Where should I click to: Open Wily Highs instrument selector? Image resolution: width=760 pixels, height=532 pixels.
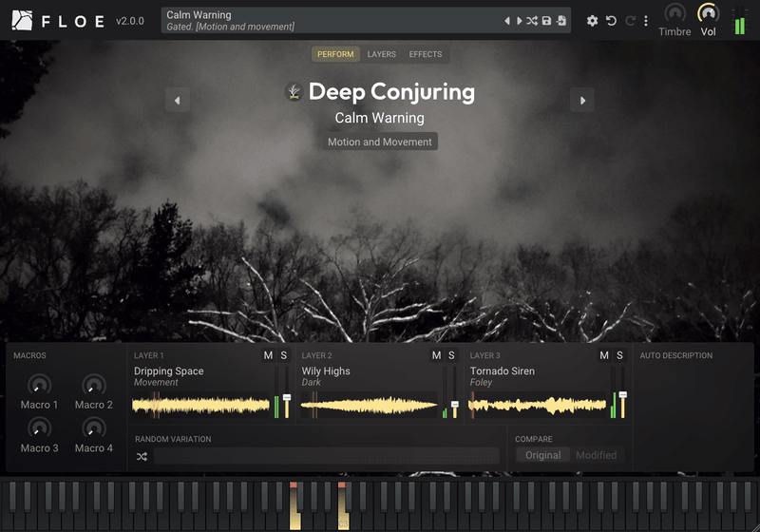[326, 370]
